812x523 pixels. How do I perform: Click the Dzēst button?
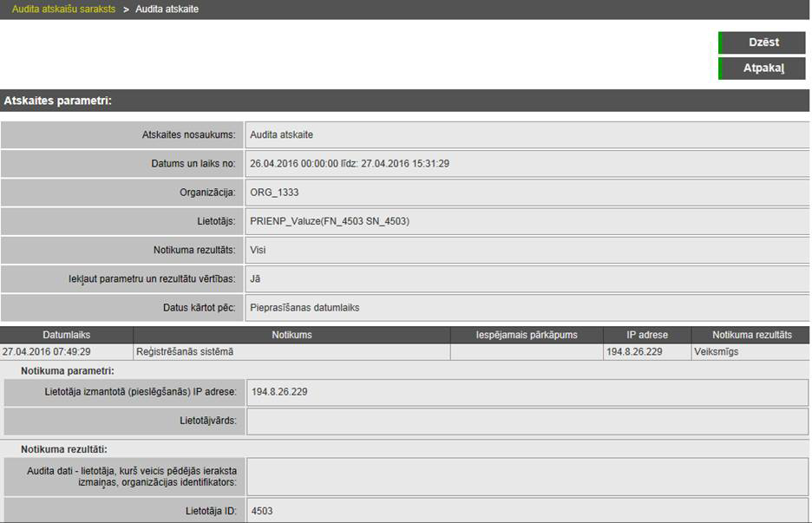point(763,42)
